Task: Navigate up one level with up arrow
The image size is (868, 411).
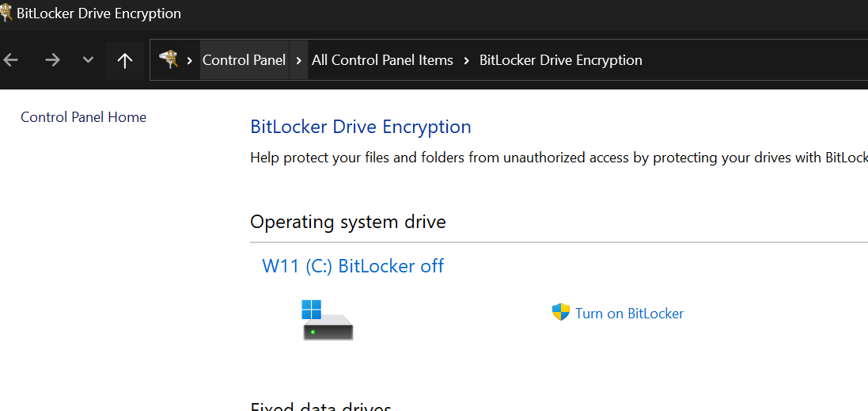Action: point(124,60)
